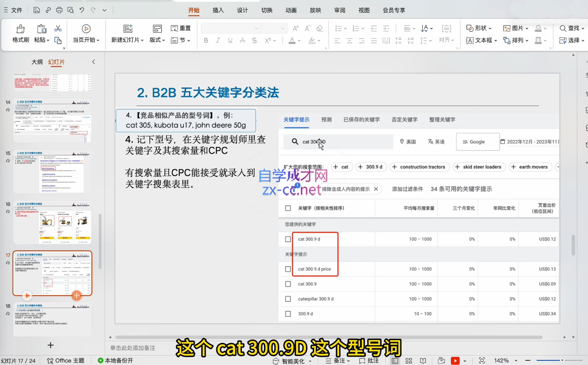Screen dimensions: 588x365
Task: Check the box for keyword 300.9 d
Action: pos(288,314)
